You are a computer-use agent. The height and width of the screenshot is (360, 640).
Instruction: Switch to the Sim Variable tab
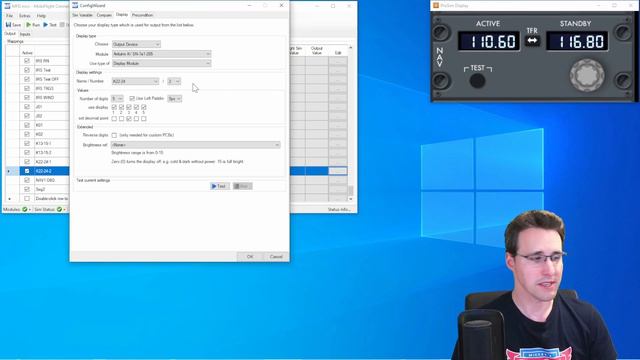tap(82, 15)
